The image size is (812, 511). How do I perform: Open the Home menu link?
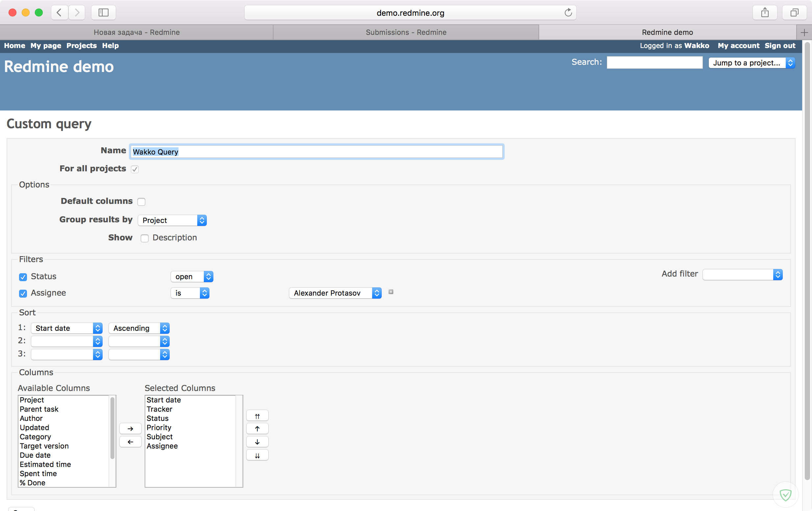pyautogui.click(x=14, y=45)
